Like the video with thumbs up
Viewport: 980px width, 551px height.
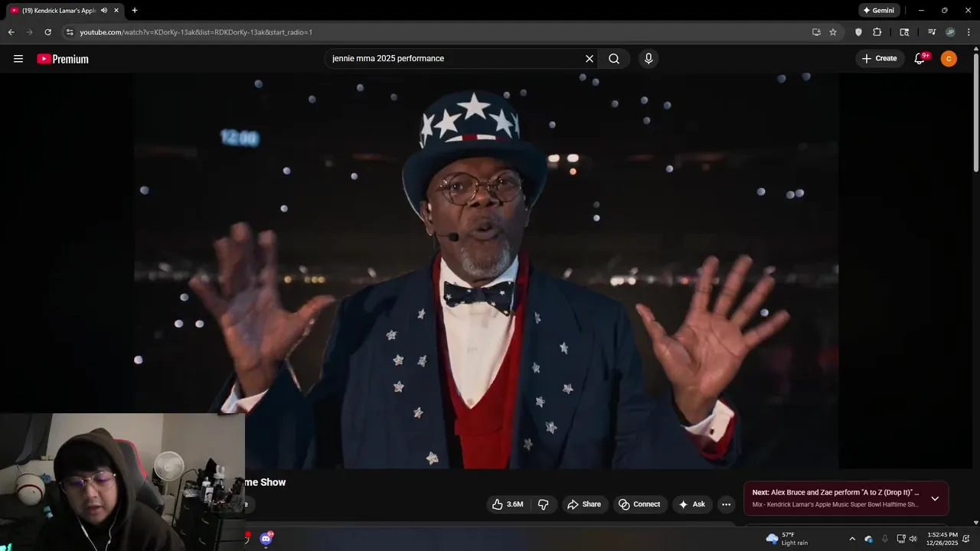507,504
